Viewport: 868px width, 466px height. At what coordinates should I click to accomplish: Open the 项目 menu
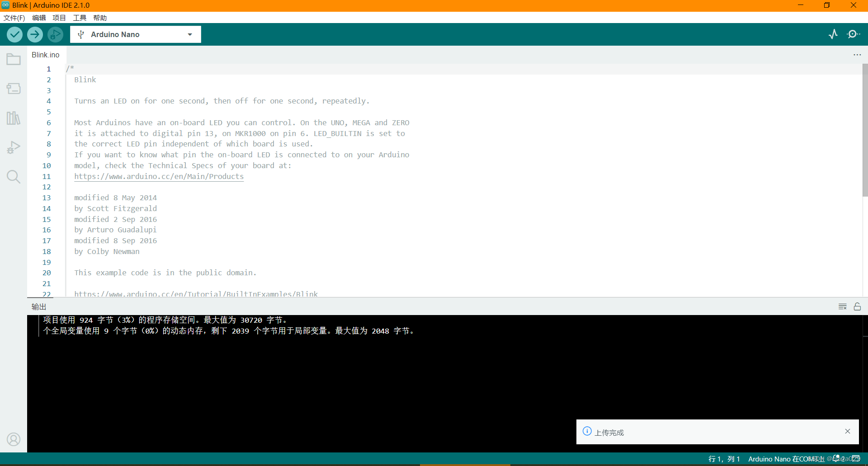point(59,18)
